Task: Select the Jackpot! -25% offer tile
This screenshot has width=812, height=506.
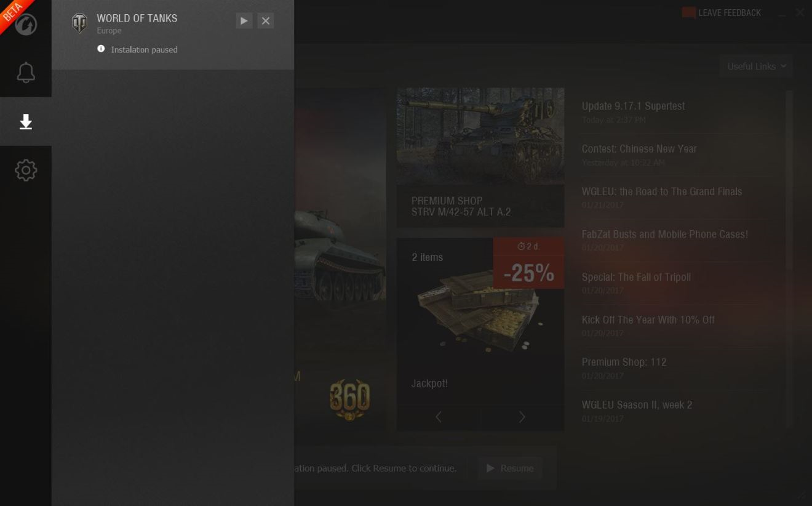Action: click(480, 334)
